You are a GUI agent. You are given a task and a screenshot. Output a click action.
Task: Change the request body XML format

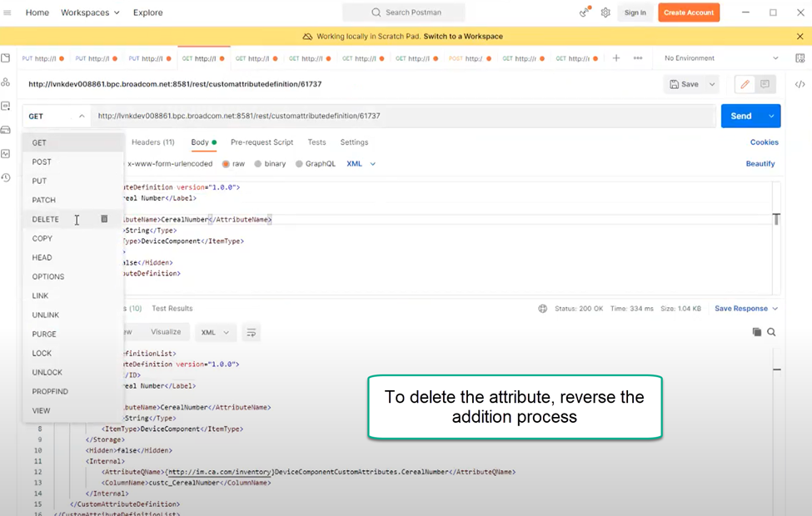click(x=361, y=164)
